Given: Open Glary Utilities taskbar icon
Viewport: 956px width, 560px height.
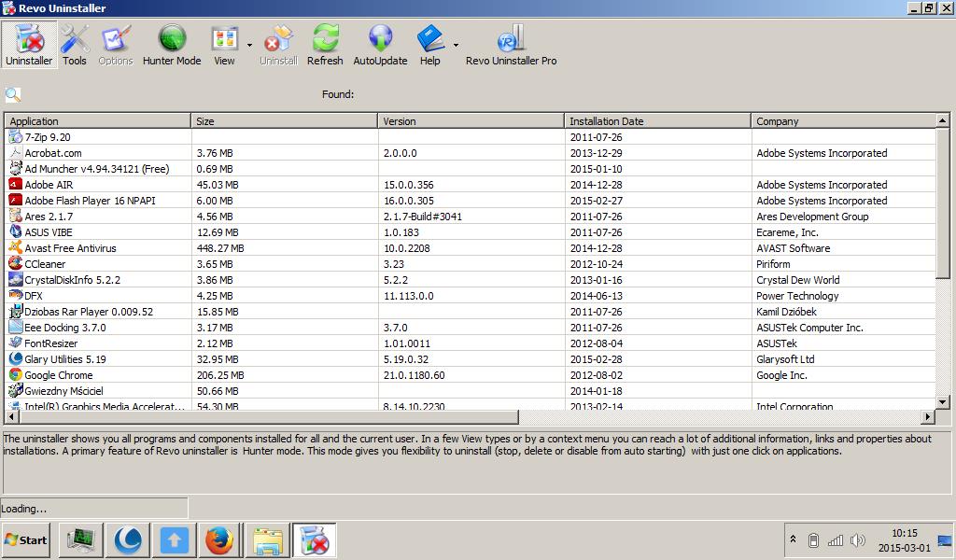Looking at the screenshot, I should [127, 539].
